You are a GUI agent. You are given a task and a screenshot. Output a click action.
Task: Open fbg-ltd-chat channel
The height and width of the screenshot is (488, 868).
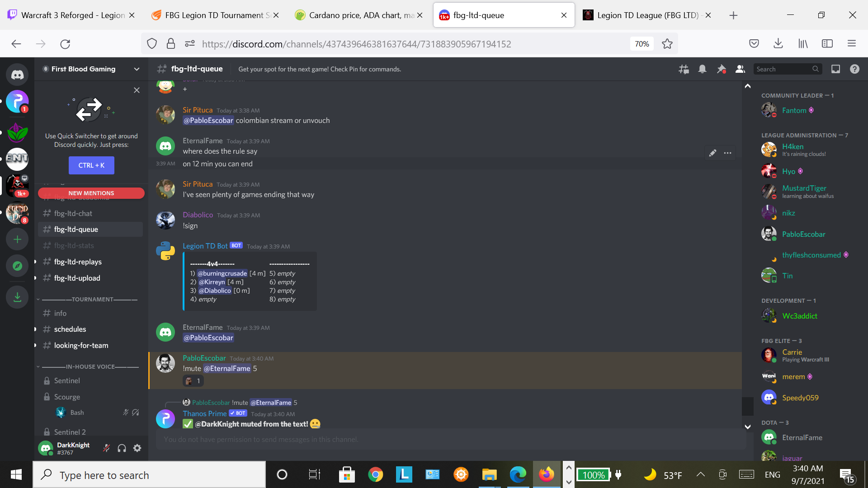click(x=90, y=213)
